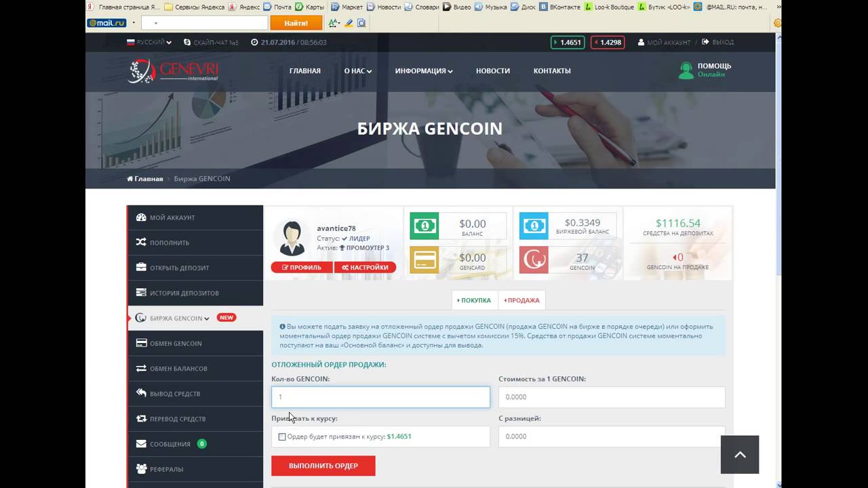Click the user avatar image
868x488 pixels.
[292, 239]
